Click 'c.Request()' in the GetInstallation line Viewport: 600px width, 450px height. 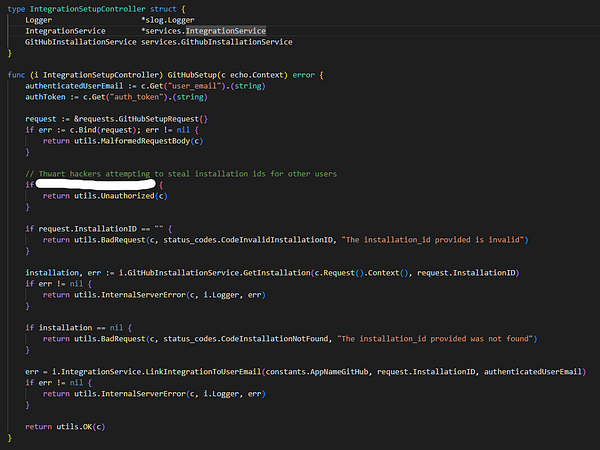(339, 273)
